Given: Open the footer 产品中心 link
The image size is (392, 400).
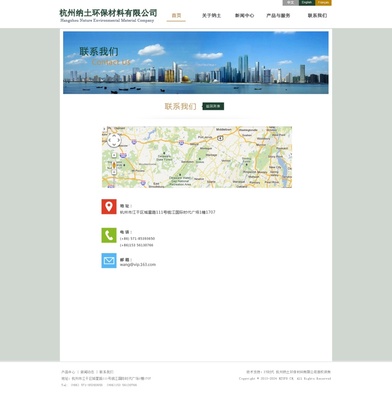Looking at the screenshot, I should 68,372.
